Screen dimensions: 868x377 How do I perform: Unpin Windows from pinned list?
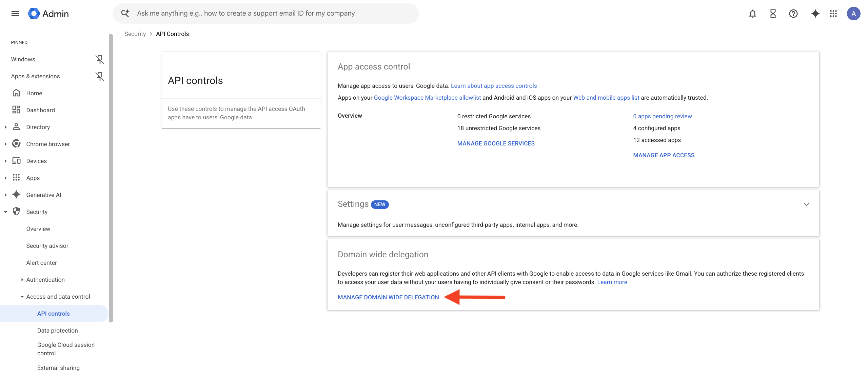99,59
